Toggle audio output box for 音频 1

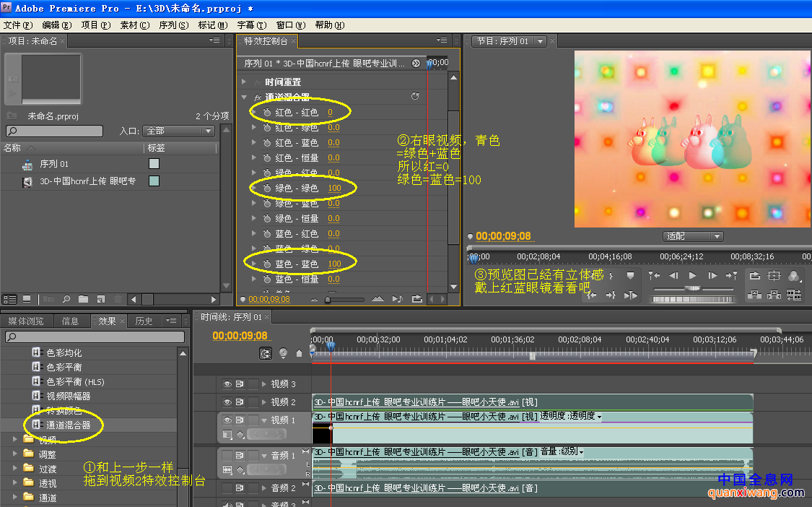point(227,455)
